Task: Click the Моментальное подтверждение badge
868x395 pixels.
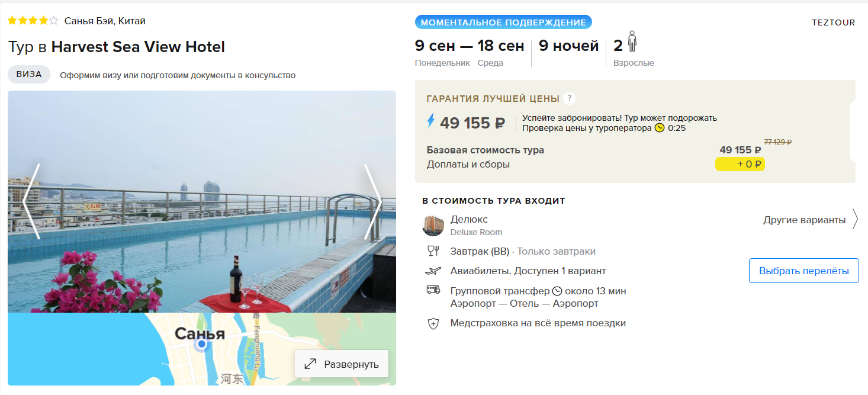Action: click(x=503, y=23)
